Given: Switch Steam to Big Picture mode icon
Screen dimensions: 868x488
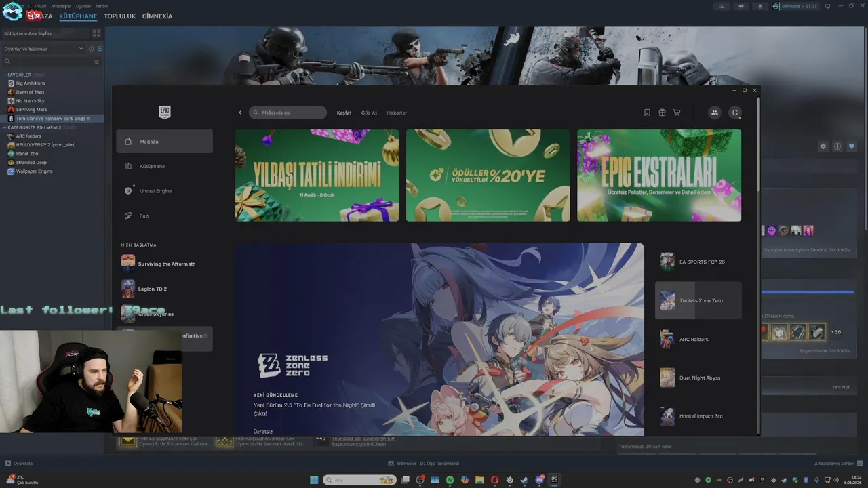Looking at the screenshot, I should (x=827, y=6).
